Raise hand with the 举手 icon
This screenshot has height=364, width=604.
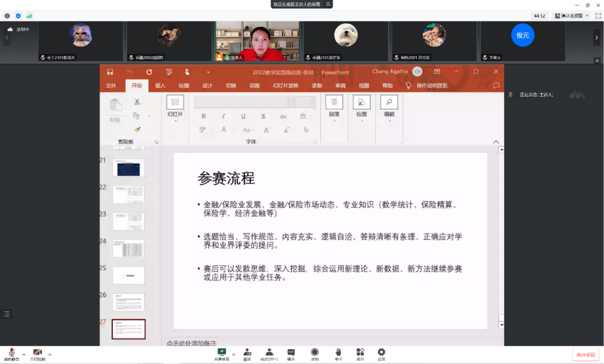tap(338, 354)
